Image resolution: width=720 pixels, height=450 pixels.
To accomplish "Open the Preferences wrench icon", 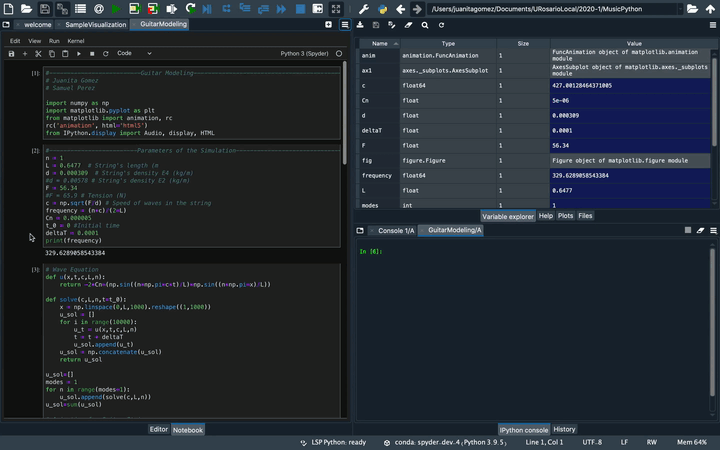I will tap(364, 9).
